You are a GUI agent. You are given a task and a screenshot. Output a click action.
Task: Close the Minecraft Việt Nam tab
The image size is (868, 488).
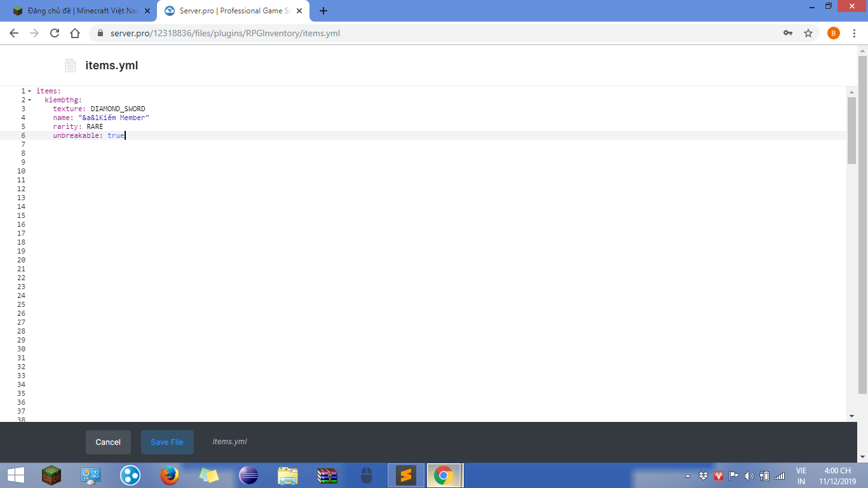(147, 11)
